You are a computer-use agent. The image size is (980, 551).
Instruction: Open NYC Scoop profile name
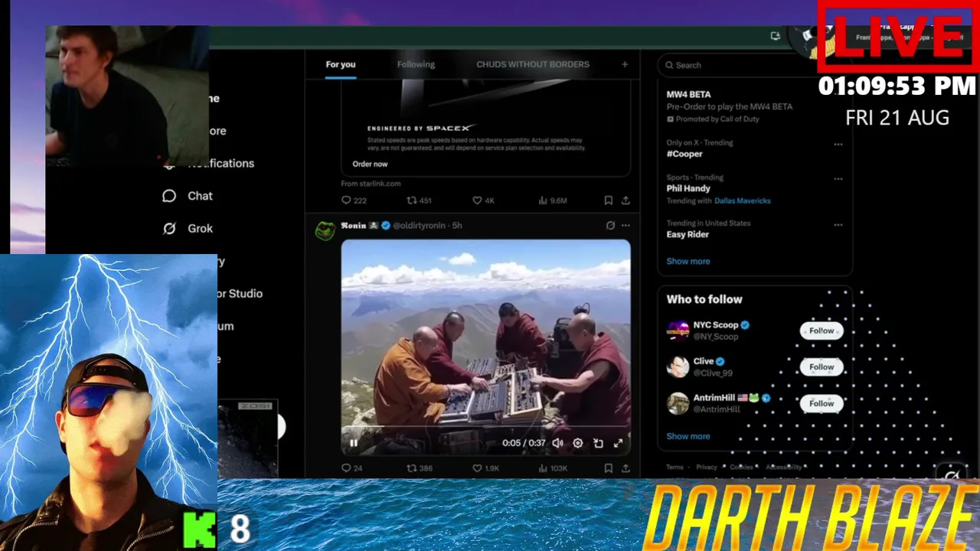click(716, 325)
